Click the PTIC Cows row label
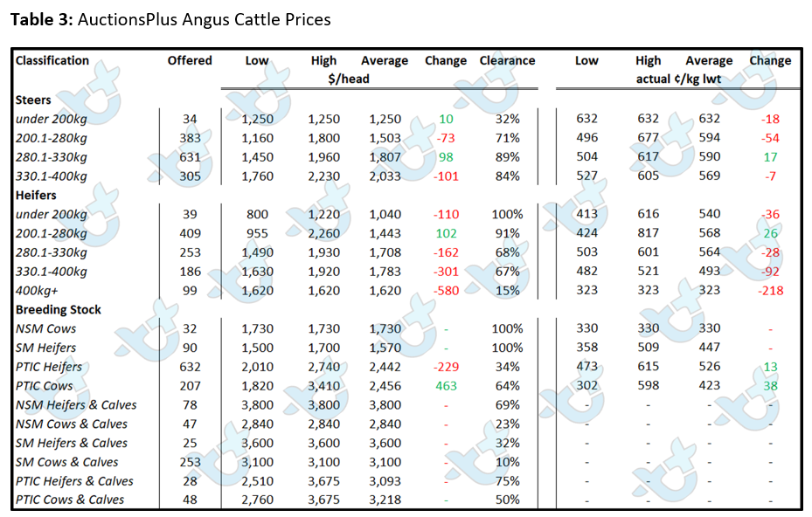Image resolution: width=812 pixels, height=517 pixels. point(44,385)
